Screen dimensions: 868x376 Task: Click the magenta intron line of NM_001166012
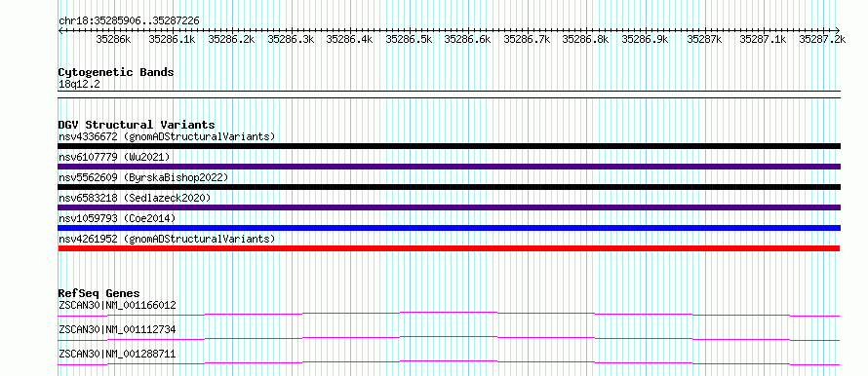click(x=449, y=314)
